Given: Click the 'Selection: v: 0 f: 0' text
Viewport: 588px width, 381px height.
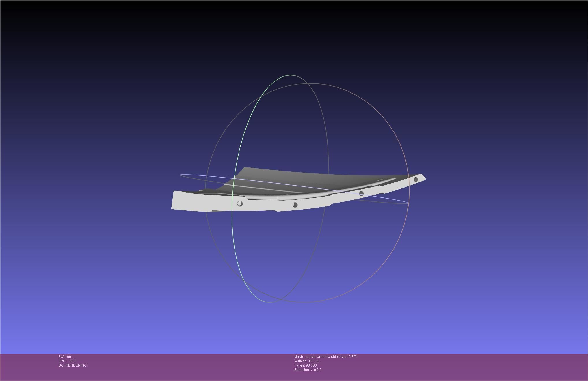Looking at the screenshot, I should pos(308,370).
